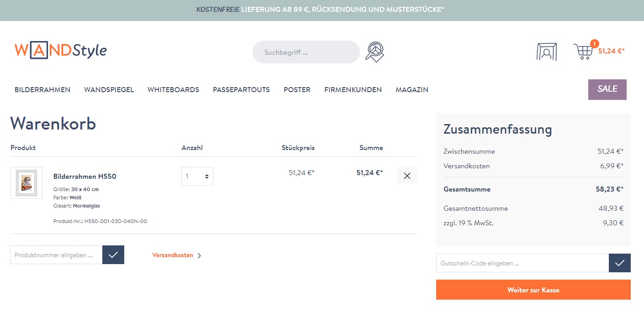Click the Gutschein-Code input field
This screenshot has height=317, width=644.
pos(522,263)
